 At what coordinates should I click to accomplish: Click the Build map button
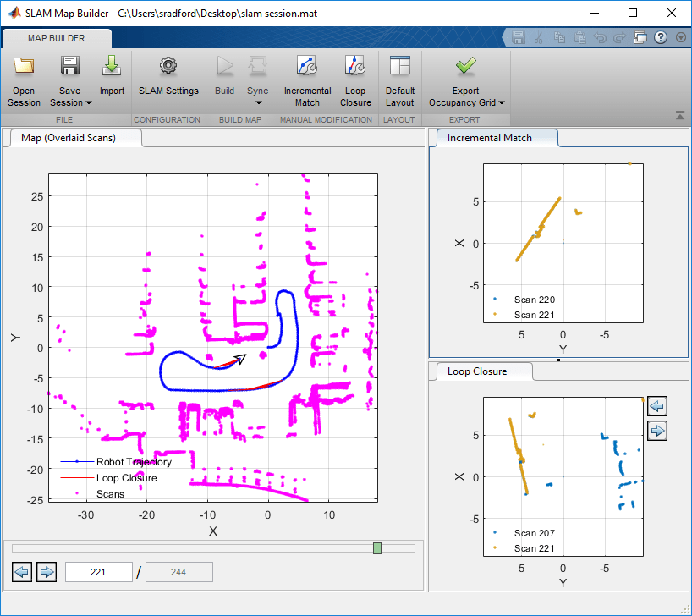(x=224, y=68)
